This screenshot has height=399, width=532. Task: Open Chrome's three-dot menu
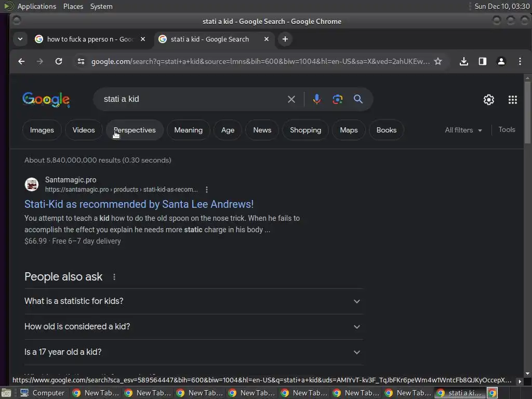520,61
